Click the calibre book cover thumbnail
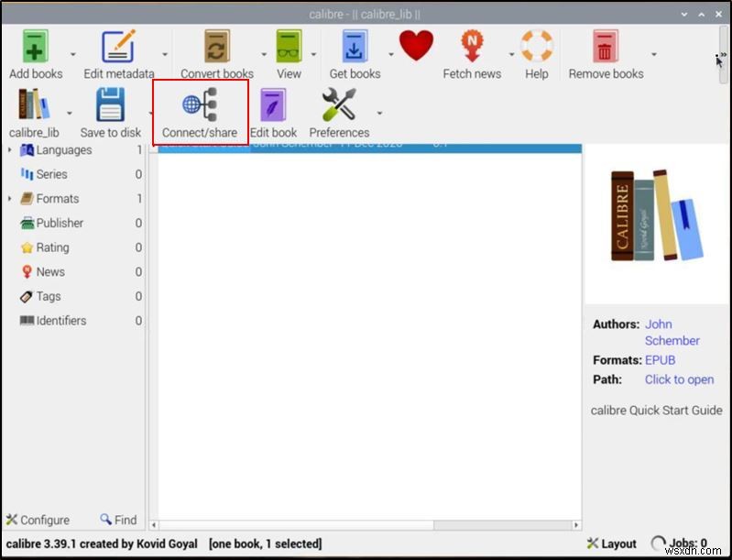This screenshot has height=560, width=732. (x=657, y=214)
